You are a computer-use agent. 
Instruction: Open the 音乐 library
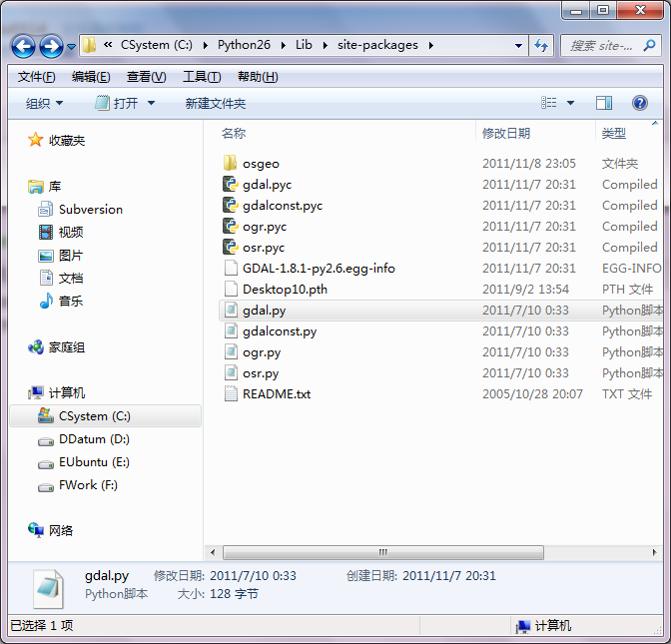(x=71, y=301)
